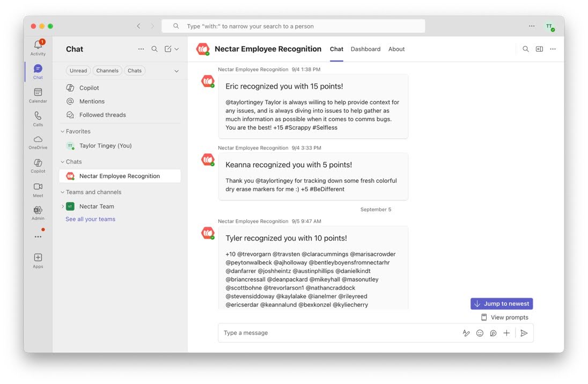588x384 pixels.
Task: Click inside the Type a message field
Action: point(322,333)
